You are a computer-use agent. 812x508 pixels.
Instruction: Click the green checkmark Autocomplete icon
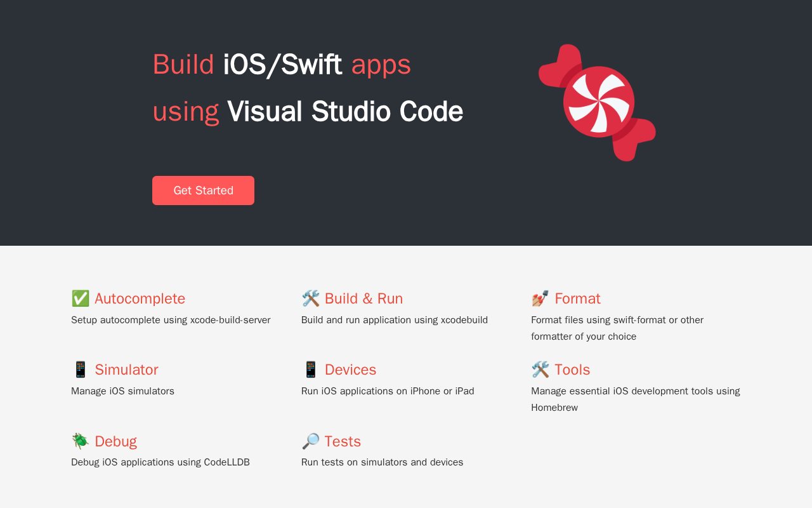point(81,298)
